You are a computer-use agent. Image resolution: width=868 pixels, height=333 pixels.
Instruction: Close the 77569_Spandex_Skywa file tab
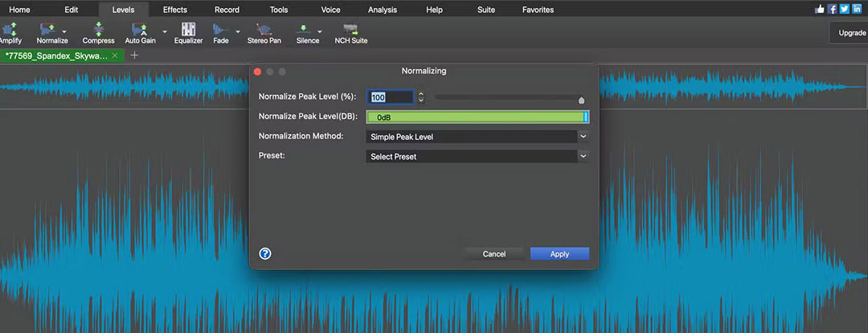(115, 55)
